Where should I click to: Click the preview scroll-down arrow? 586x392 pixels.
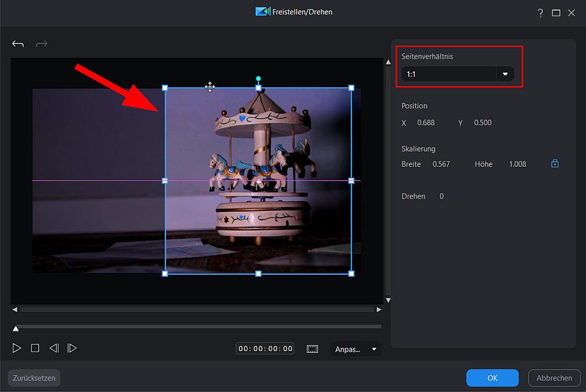pyautogui.click(x=388, y=300)
